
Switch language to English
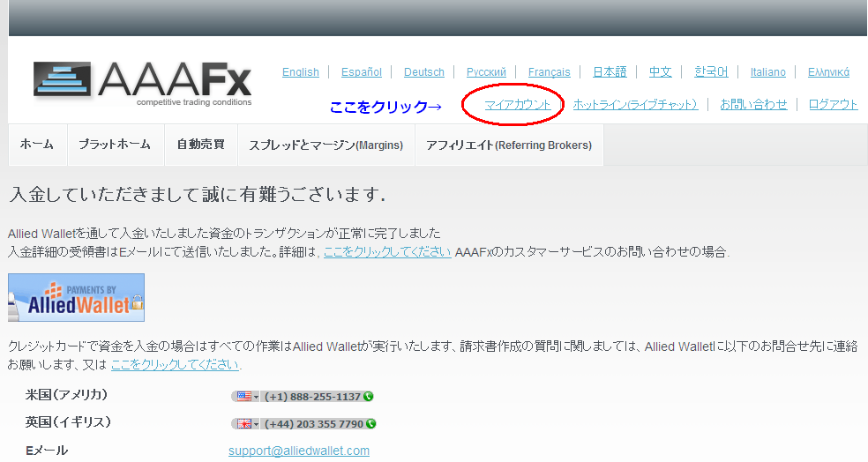(301, 72)
